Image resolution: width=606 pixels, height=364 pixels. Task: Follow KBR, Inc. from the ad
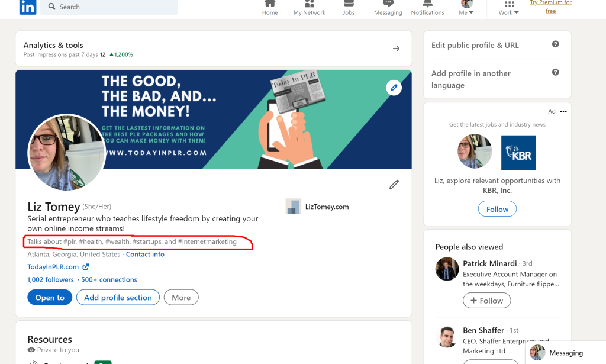497,209
